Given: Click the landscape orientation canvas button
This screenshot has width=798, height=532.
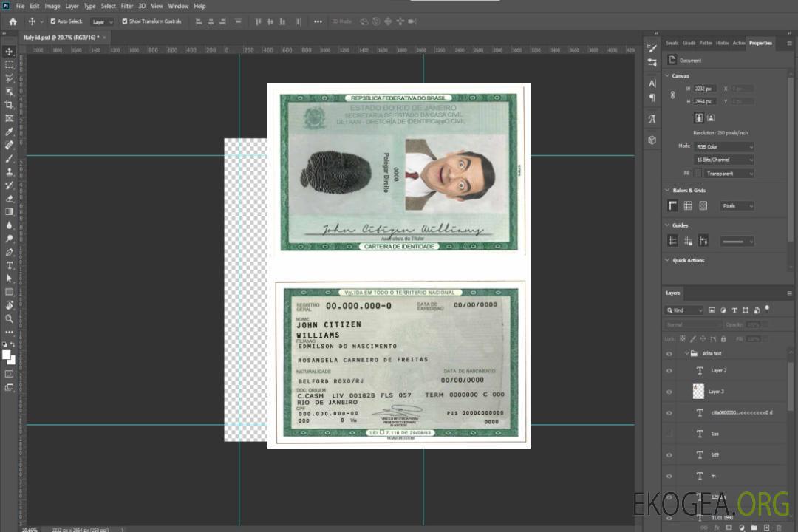Looking at the screenshot, I should tap(712, 118).
